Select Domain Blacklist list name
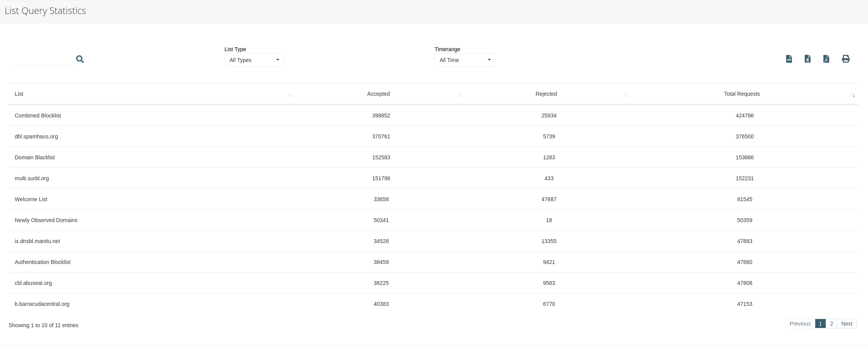The image size is (868, 345). (x=35, y=157)
